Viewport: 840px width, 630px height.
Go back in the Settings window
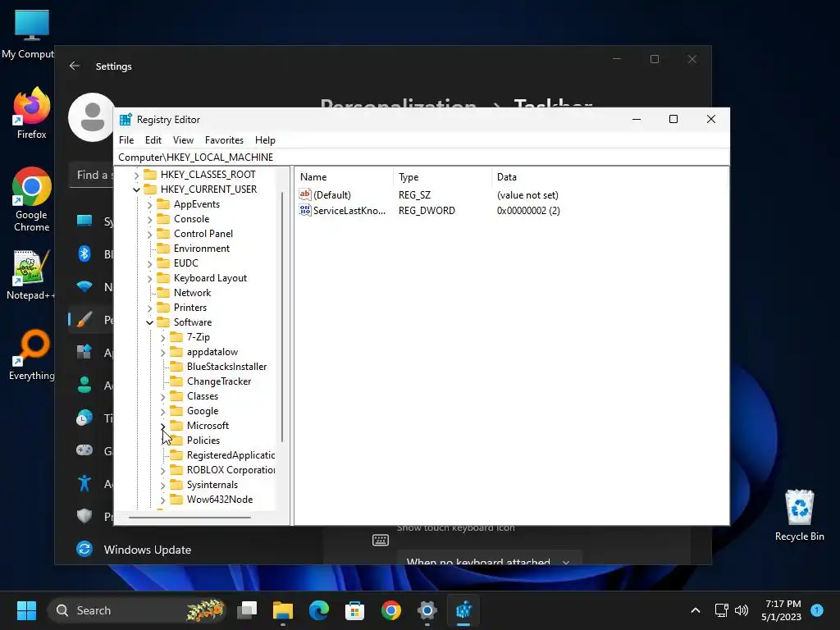(75, 66)
